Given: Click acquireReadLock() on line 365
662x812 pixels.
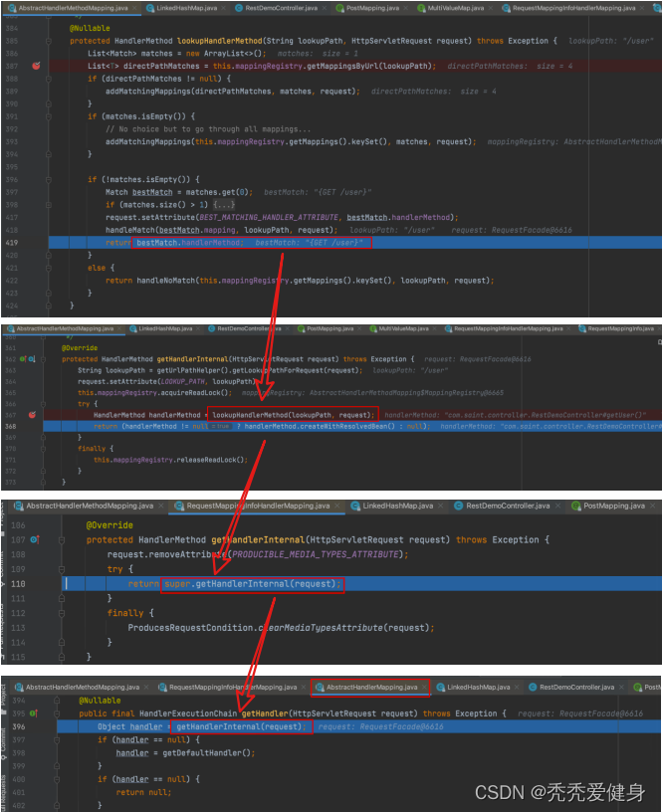Looking at the screenshot, I should tap(193, 392).
